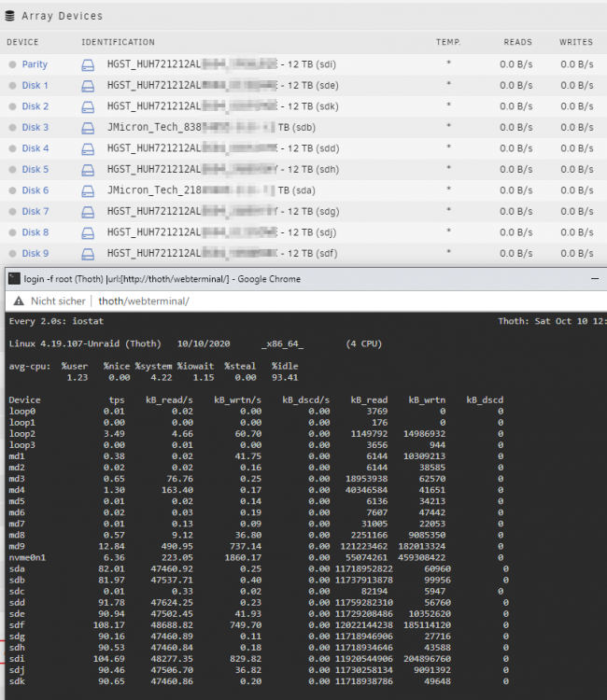The height and width of the screenshot is (700, 607).
Task: Open the Disk 2 link
Action: 35,106
